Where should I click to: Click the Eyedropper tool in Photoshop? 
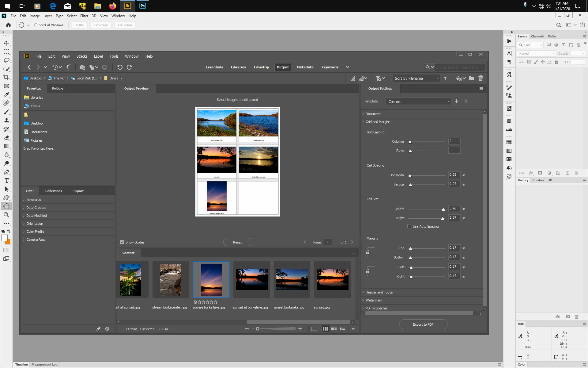pyautogui.click(x=6, y=95)
